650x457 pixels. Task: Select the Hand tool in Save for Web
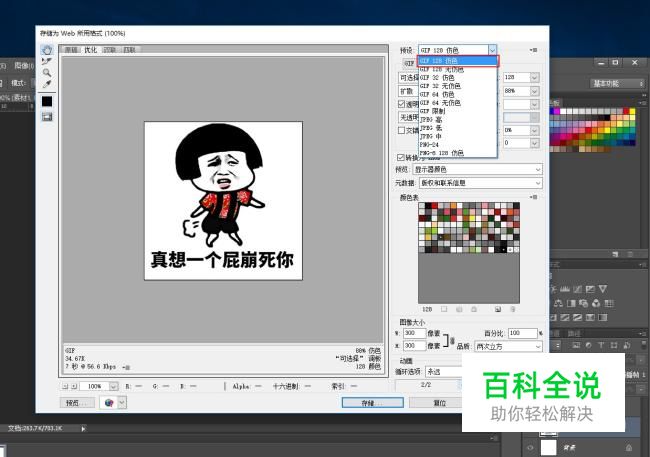click(47, 50)
